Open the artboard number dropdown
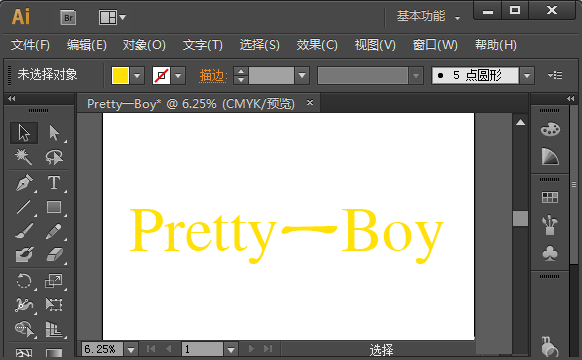 231,350
